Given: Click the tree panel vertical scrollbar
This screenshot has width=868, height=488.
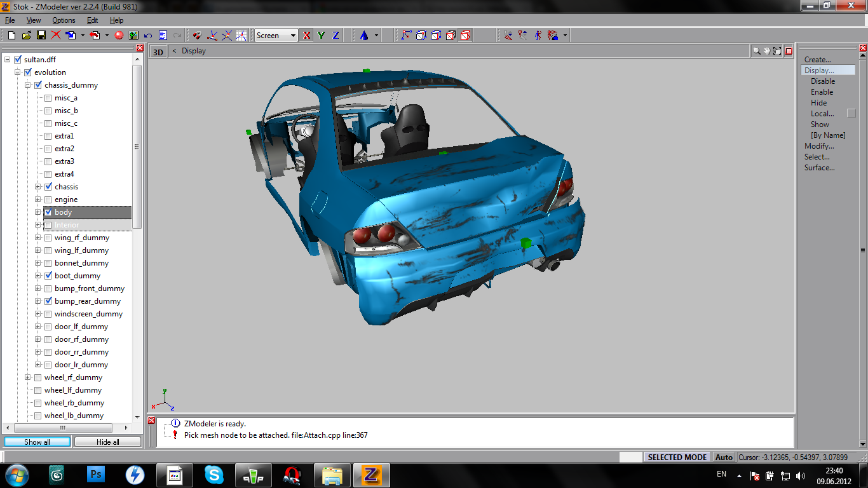Looking at the screenshot, I should click(x=137, y=146).
